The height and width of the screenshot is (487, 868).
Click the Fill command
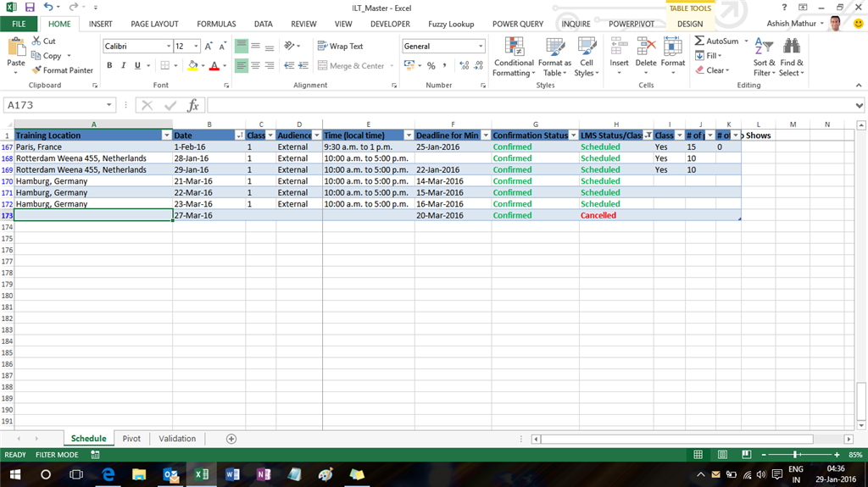pos(708,55)
